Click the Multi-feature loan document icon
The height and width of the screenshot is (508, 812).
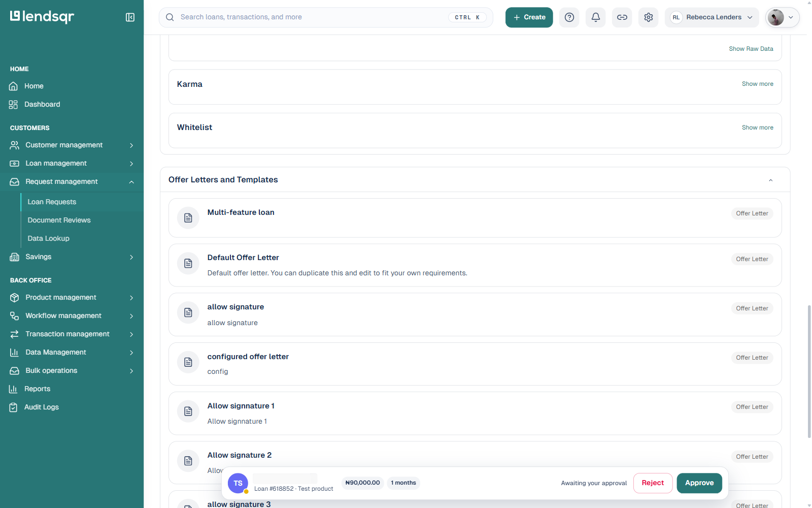tap(188, 218)
